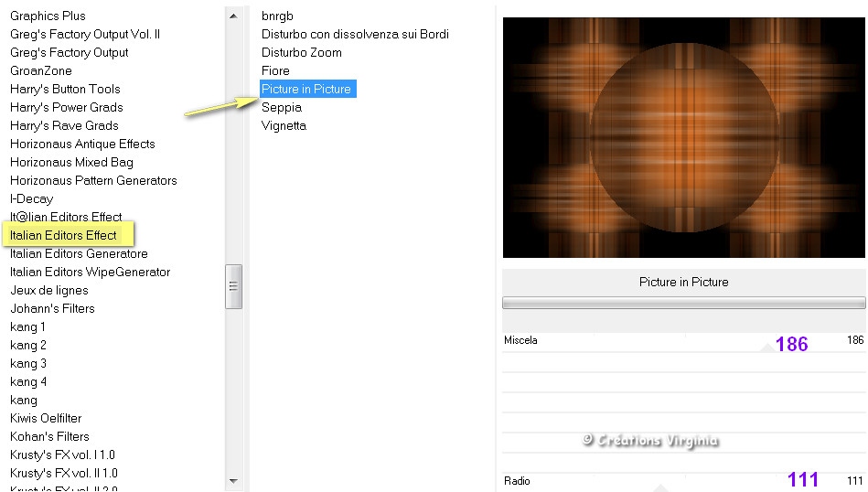Select Harry's Rave Grads

pyautogui.click(x=64, y=125)
